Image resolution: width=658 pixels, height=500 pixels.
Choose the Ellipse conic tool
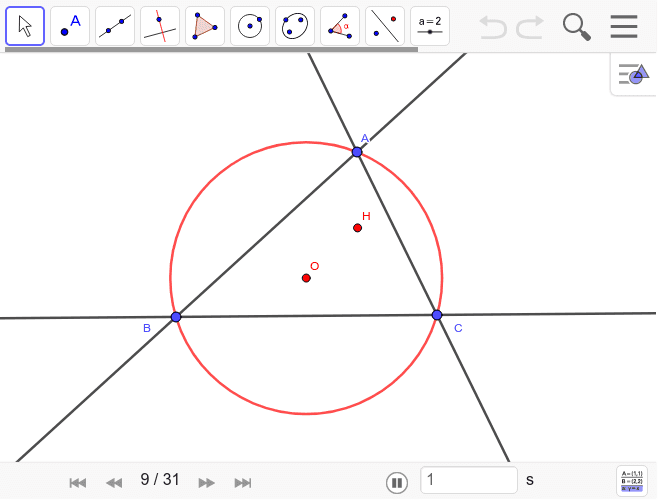tap(295, 26)
